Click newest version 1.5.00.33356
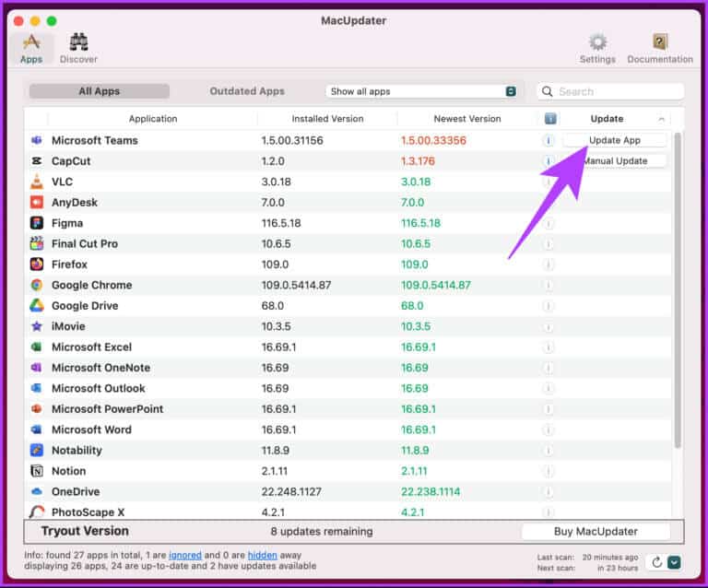Image resolution: width=708 pixels, height=588 pixels. (433, 140)
